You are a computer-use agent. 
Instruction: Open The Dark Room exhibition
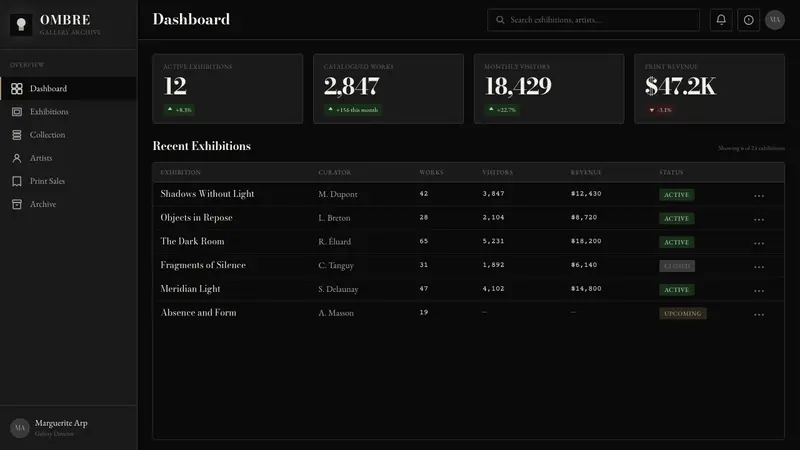click(192, 241)
